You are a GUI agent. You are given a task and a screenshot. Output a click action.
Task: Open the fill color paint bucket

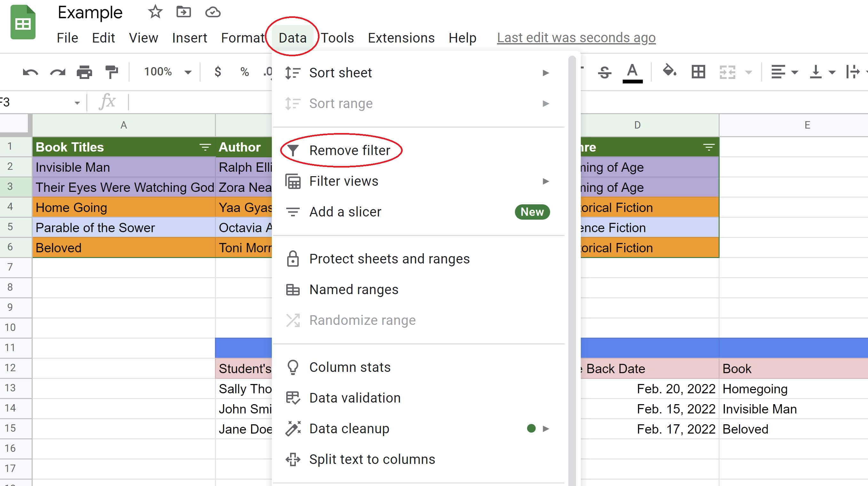pos(669,71)
